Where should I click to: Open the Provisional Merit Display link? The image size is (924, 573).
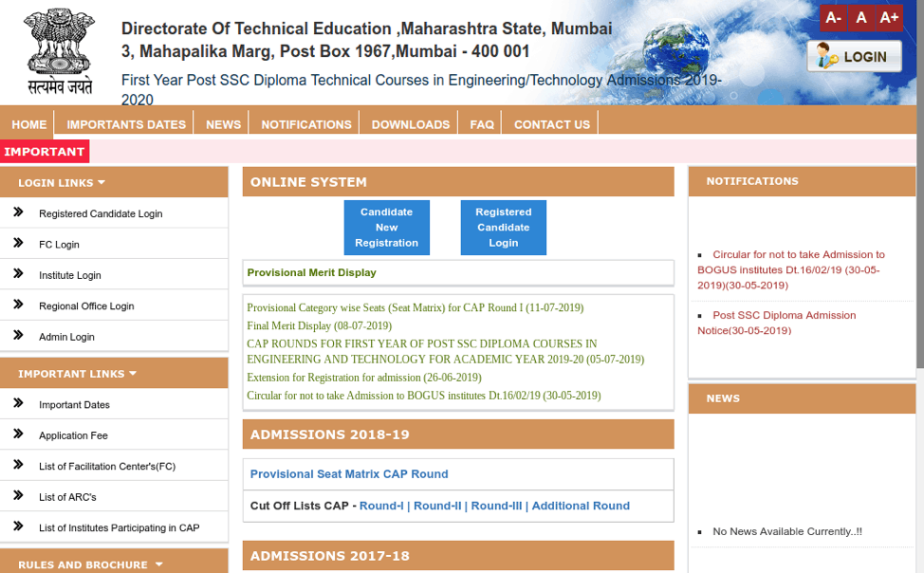pos(311,272)
